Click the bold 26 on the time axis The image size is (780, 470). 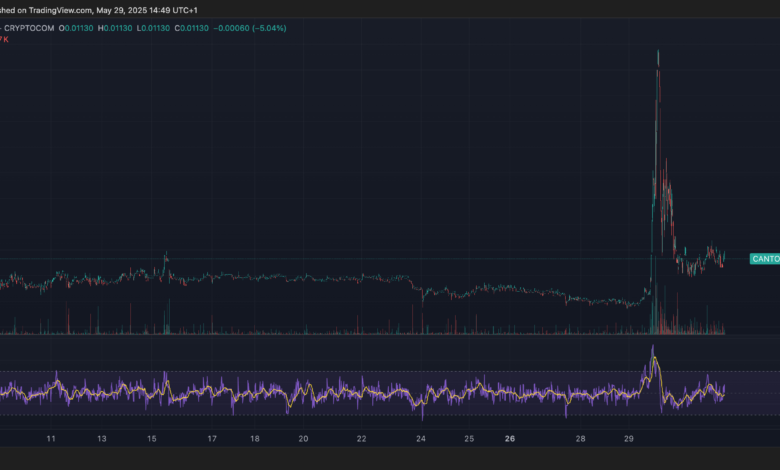click(510, 439)
